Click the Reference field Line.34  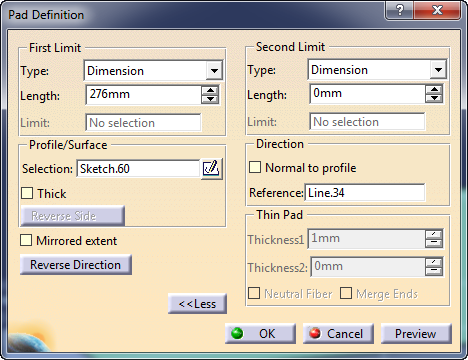[365, 193]
